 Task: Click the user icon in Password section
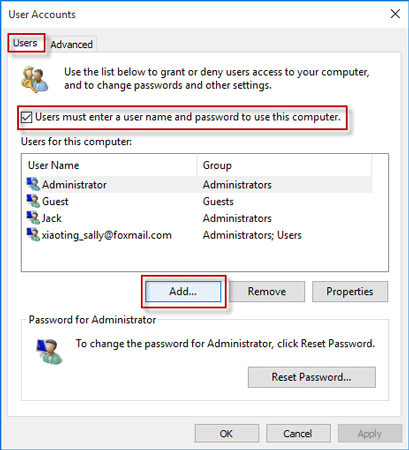point(49,351)
